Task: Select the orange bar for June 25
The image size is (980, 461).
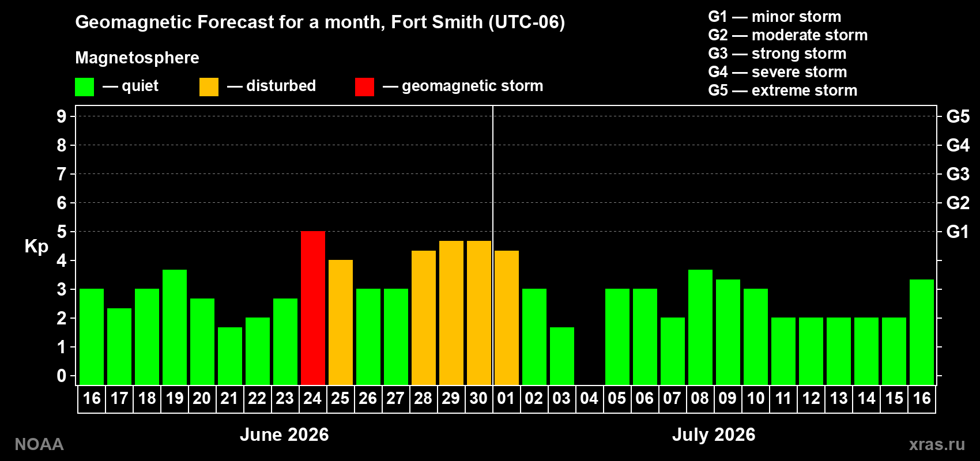Action: coord(341,322)
